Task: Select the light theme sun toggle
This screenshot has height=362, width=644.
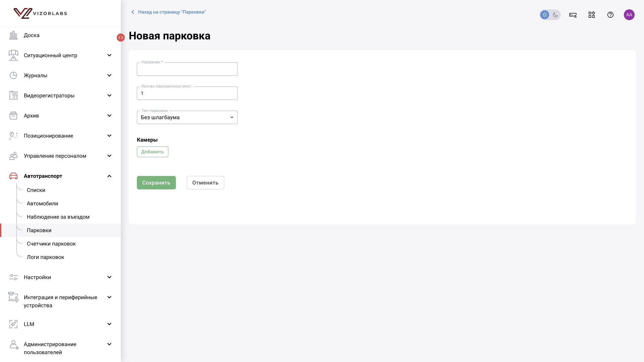Action: point(545,15)
